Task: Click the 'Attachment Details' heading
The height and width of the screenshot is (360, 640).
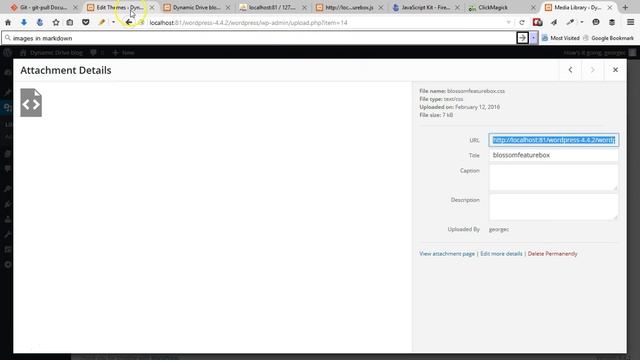Action: pyautogui.click(x=66, y=70)
